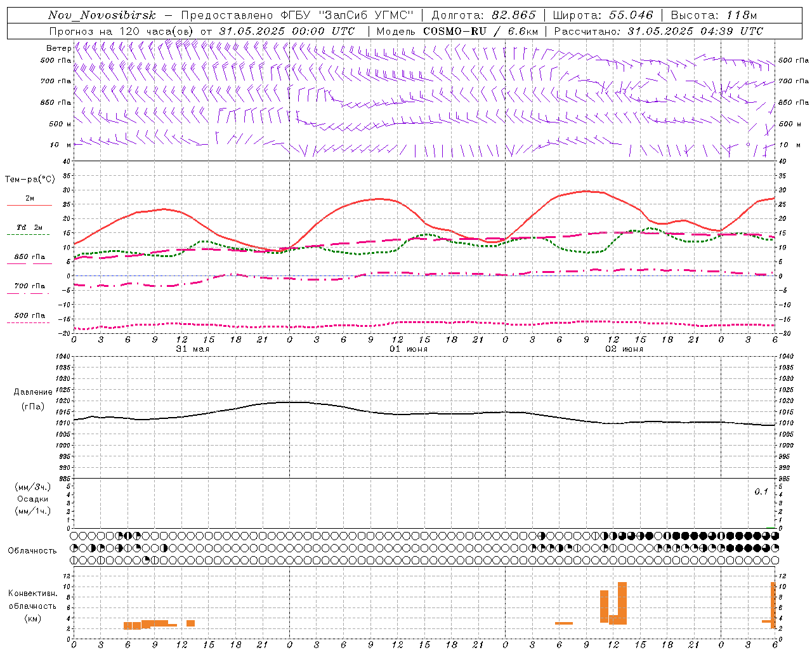Click the dash-dot line sample under 700 гПа legend
Image resolution: width=812 pixels, height=650 pixels.
pyautogui.click(x=28, y=293)
